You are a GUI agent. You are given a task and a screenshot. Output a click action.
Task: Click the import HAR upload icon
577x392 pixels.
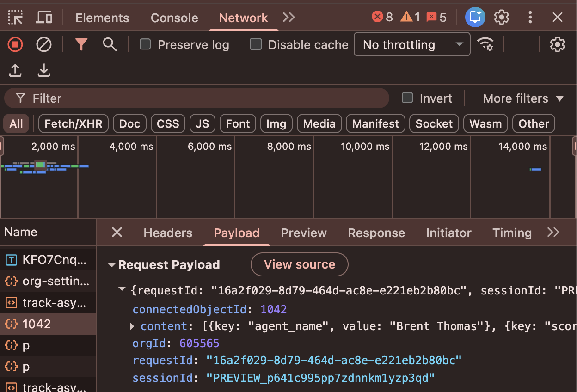15,70
